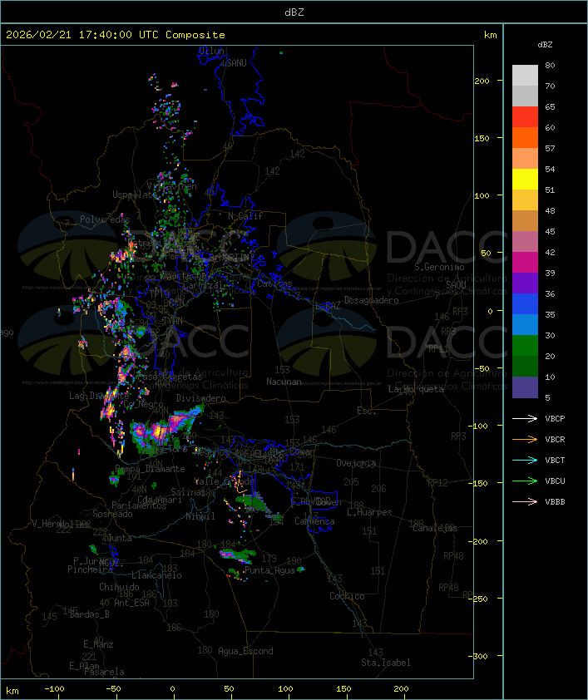Select the dark green 10-20 dBZ swatch
Screen dimensions: 588x700
525,366
